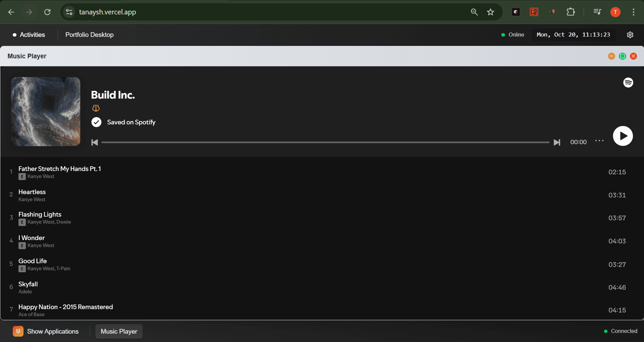Maximize the Music Player window
Screen dimensions: 644x342
pos(622,56)
